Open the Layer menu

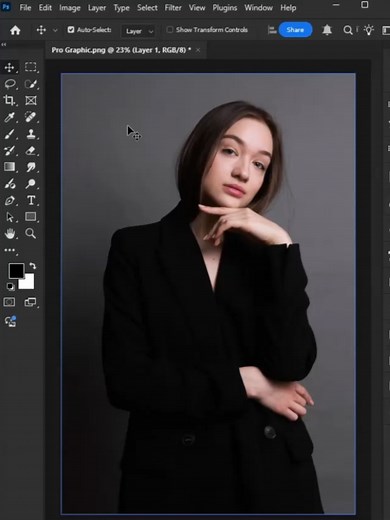(x=97, y=8)
